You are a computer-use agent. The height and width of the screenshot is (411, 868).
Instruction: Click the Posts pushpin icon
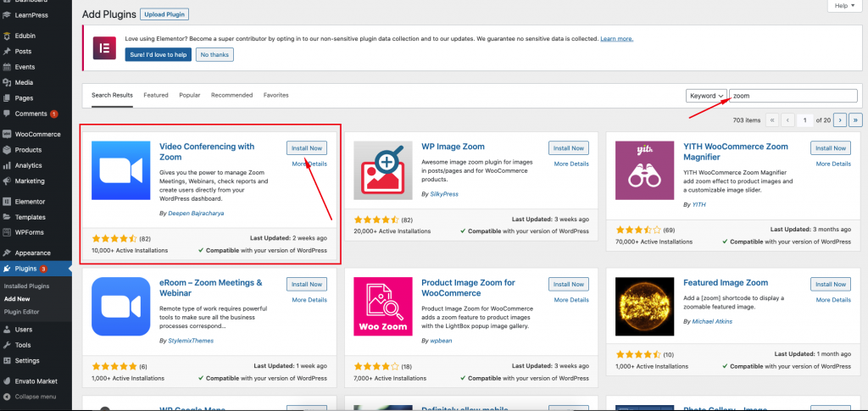[7, 52]
